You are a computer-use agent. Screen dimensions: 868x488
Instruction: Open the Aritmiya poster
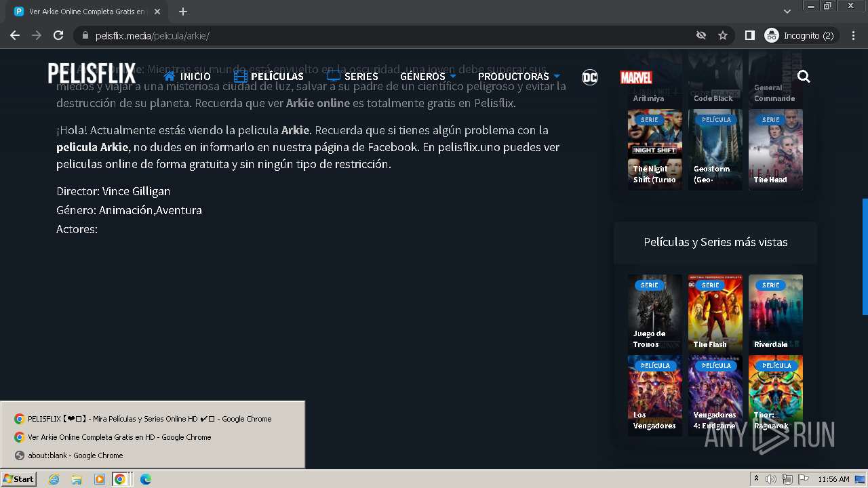point(654,81)
